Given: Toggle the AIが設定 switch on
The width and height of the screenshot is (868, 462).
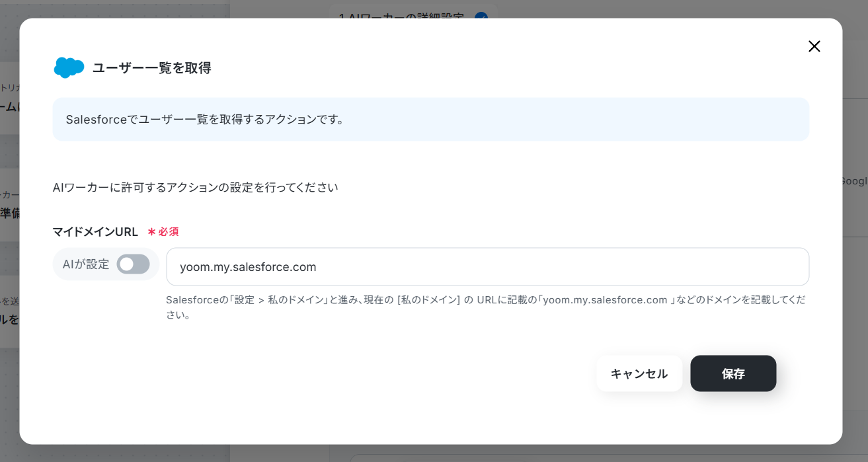Looking at the screenshot, I should tap(133, 264).
